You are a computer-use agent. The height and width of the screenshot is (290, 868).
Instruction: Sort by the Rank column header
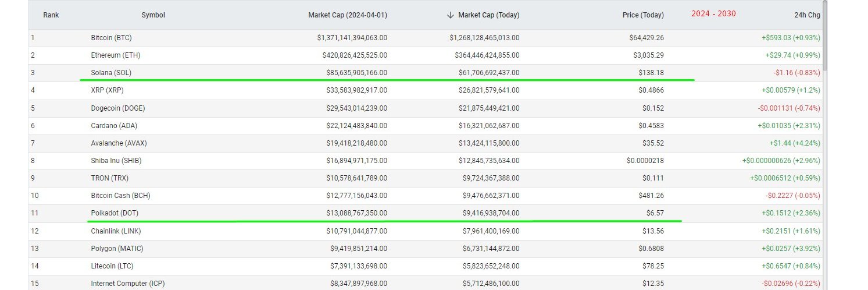coord(51,15)
